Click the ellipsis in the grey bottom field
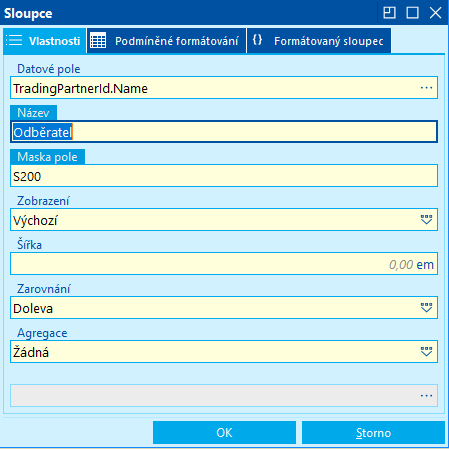 (426, 396)
